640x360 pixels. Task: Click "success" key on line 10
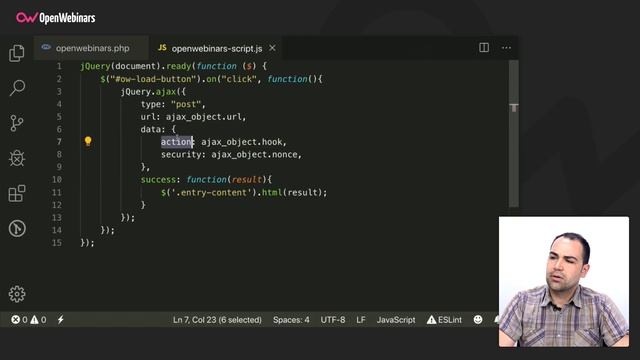[158, 180]
